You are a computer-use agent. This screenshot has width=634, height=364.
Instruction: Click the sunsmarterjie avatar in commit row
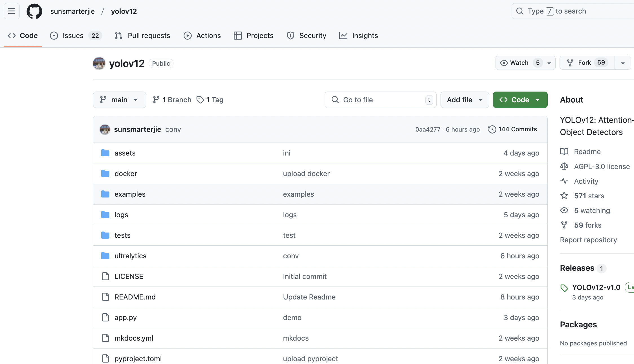[x=105, y=129]
